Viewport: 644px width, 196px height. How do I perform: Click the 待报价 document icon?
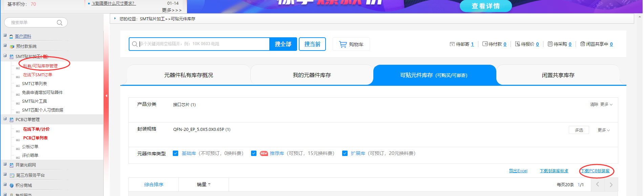click(x=517, y=44)
